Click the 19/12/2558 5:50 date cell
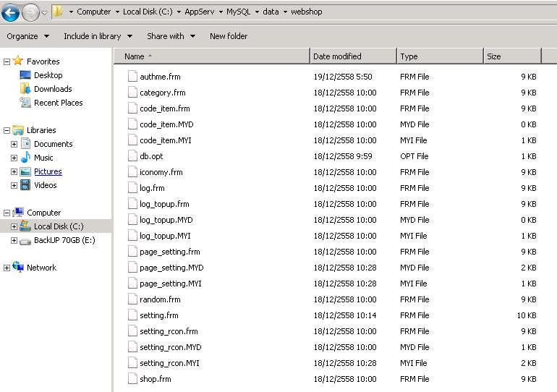 click(343, 77)
